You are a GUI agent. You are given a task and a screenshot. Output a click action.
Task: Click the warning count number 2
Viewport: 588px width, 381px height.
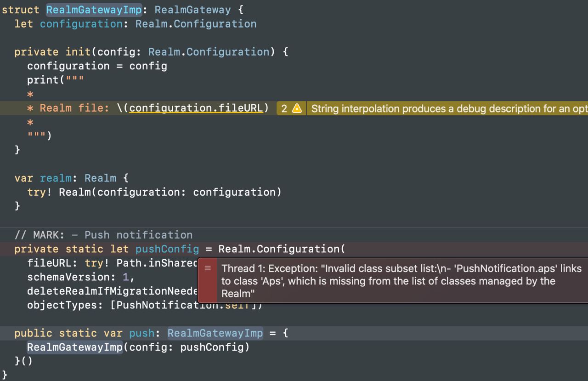click(x=284, y=108)
